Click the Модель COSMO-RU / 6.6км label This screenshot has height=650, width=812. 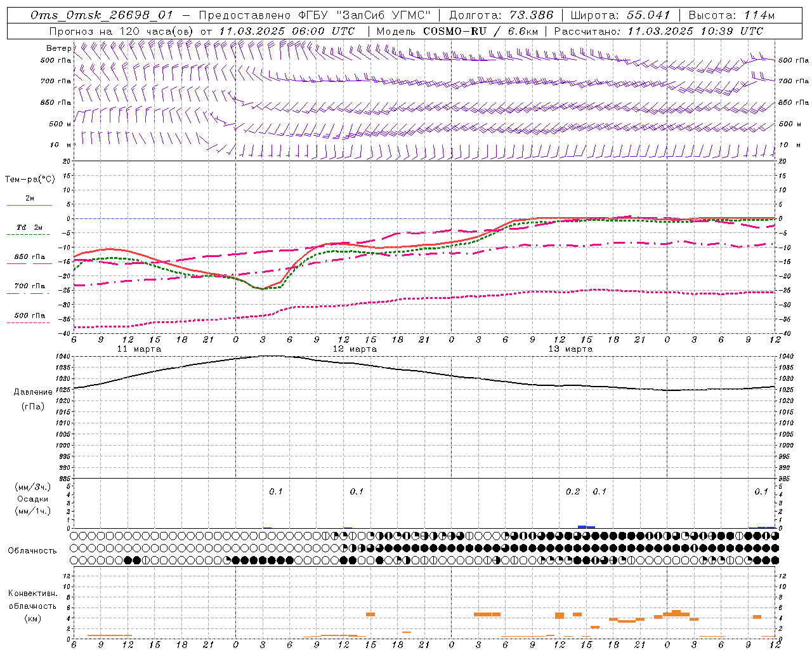[x=457, y=31]
